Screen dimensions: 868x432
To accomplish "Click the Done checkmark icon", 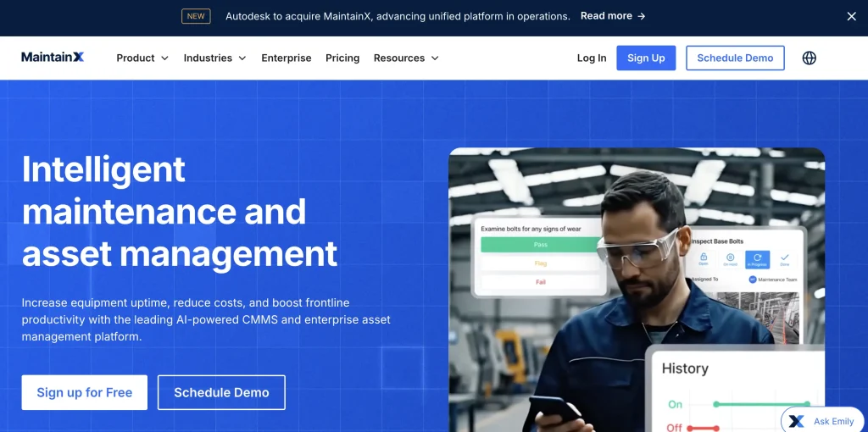I will click(784, 259).
